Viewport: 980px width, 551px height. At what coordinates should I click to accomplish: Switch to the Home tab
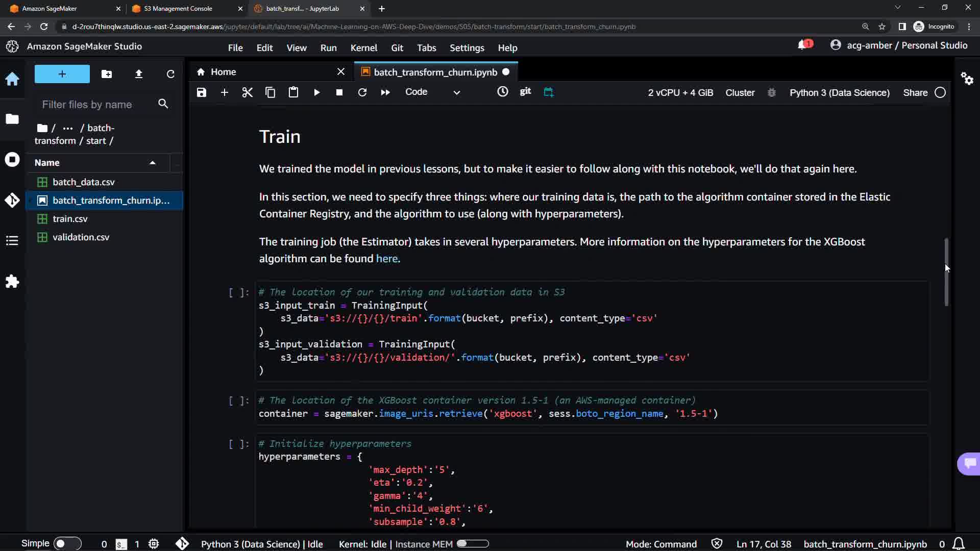(x=224, y=72)
